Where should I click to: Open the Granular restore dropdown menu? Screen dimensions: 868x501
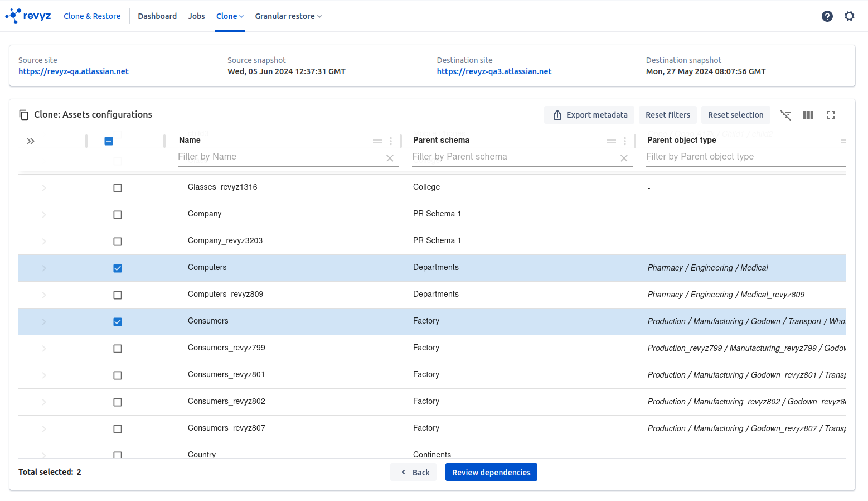tap(288, 16)
